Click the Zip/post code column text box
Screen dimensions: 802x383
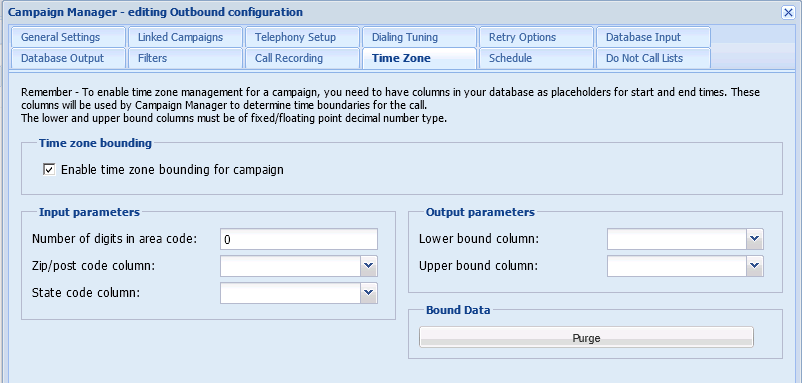(x=291, y=266)
